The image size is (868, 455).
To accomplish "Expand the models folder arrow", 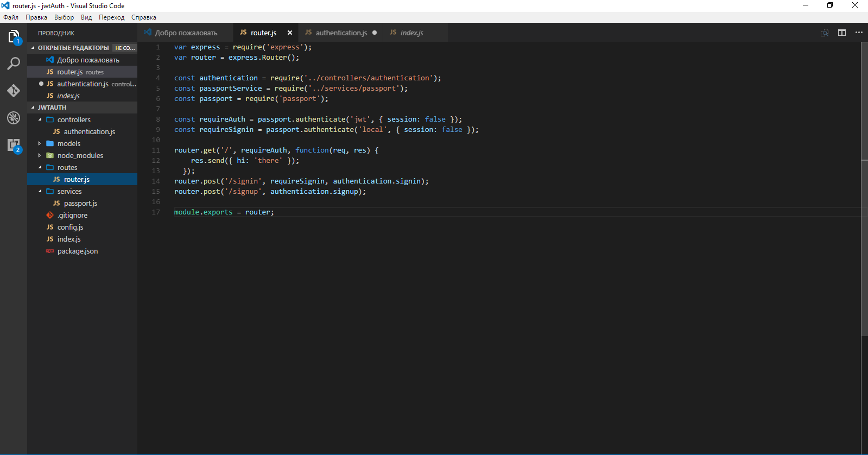I will (x=40, y=143).
